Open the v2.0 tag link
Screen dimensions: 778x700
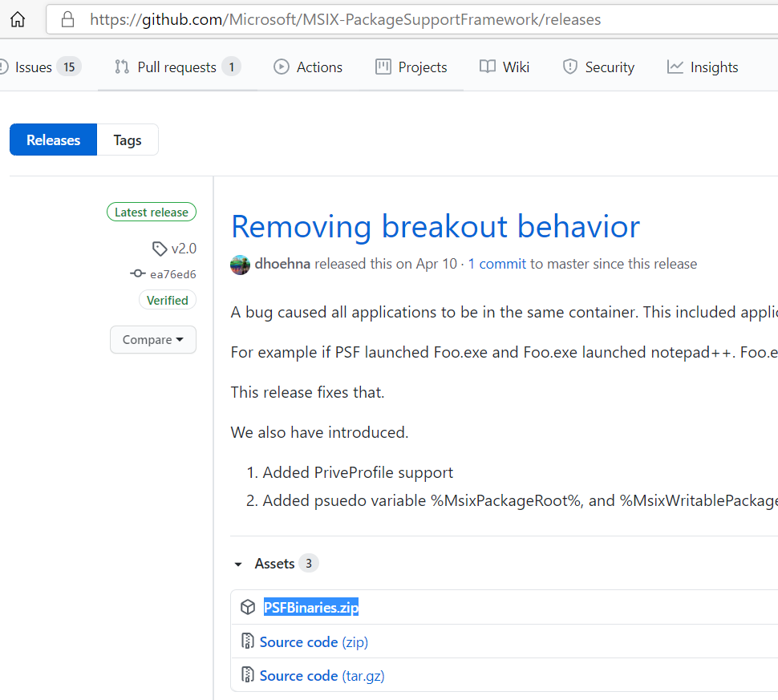[184, 249]
